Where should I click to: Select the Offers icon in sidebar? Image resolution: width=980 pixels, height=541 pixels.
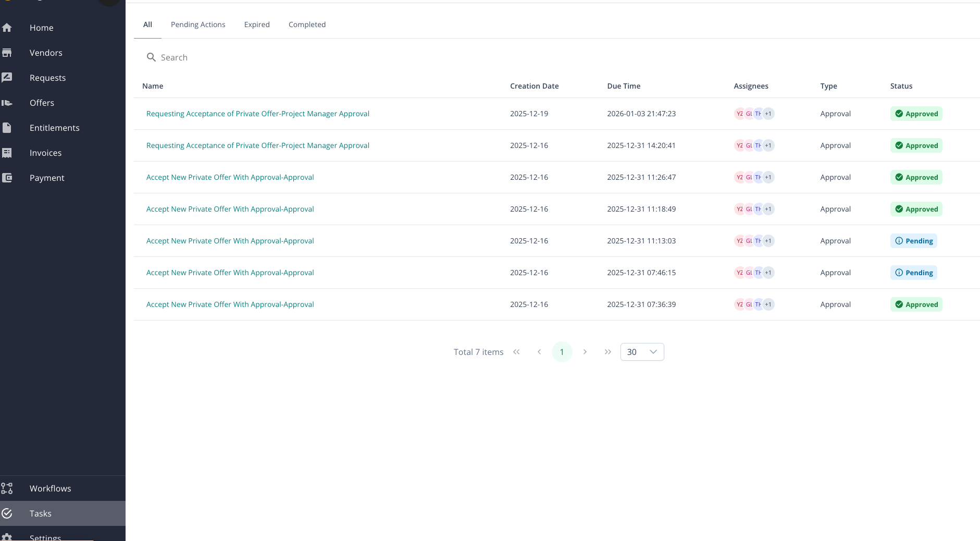click(7, 103)
